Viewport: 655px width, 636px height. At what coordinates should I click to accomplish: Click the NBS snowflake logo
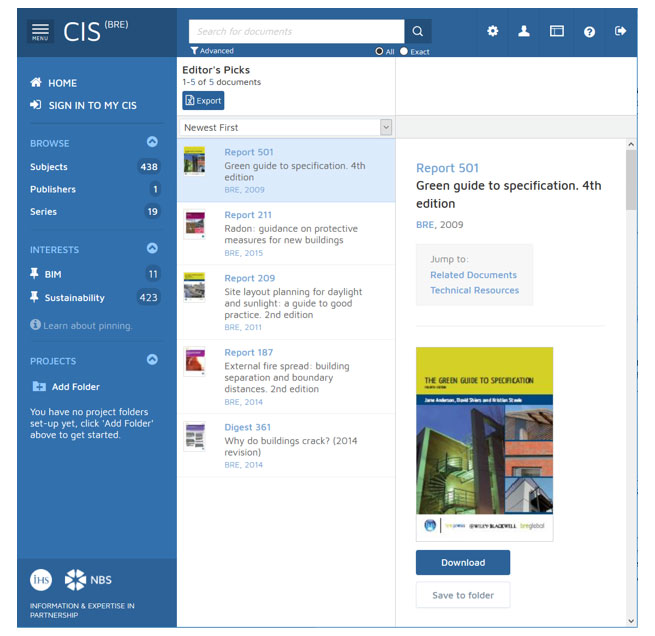[75, 580]
